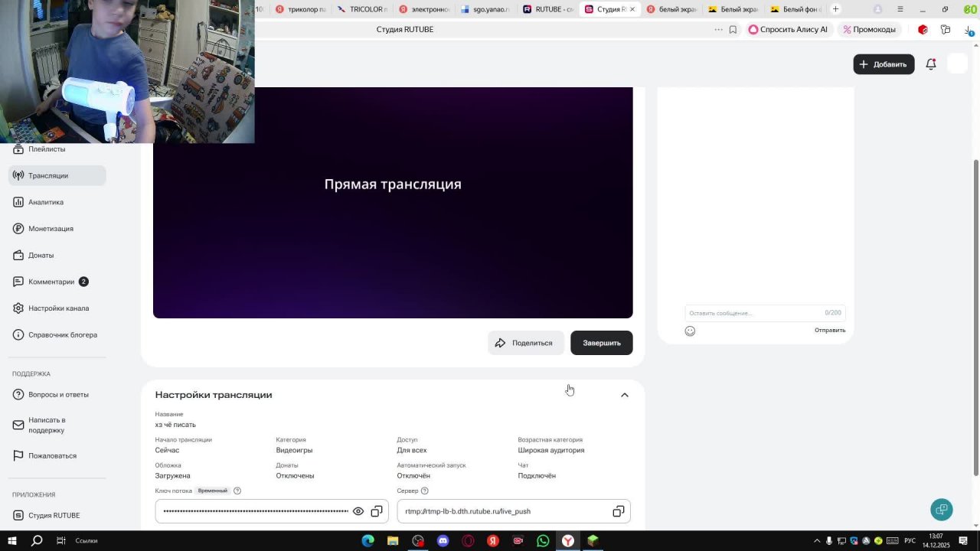
Task: Open the browser hamburger menu
Action: 900,9
